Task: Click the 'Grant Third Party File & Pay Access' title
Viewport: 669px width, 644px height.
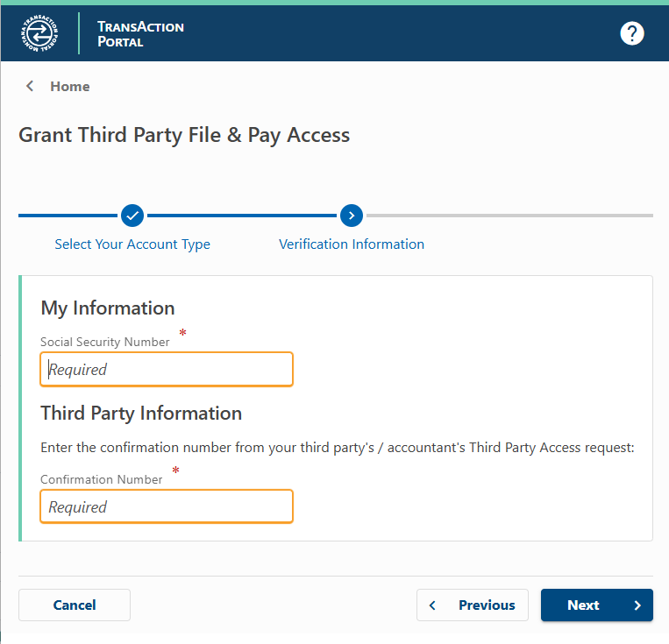Action: [x=184, y=135]
